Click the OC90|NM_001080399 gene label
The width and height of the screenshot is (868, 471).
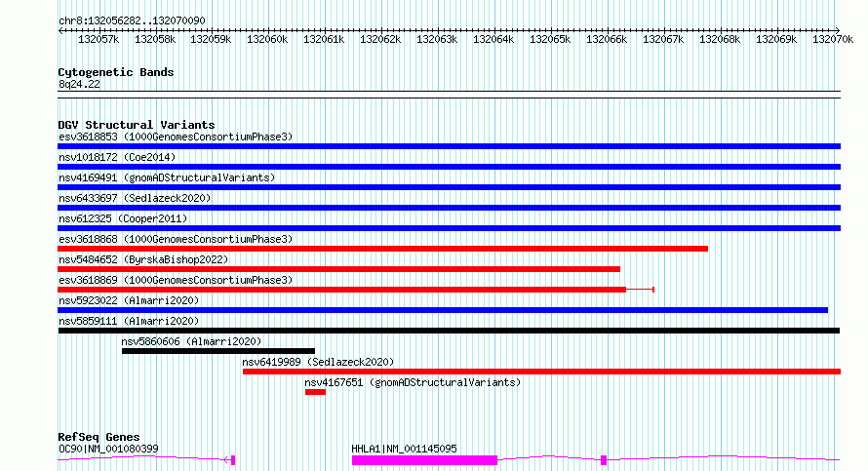[108, 449]
